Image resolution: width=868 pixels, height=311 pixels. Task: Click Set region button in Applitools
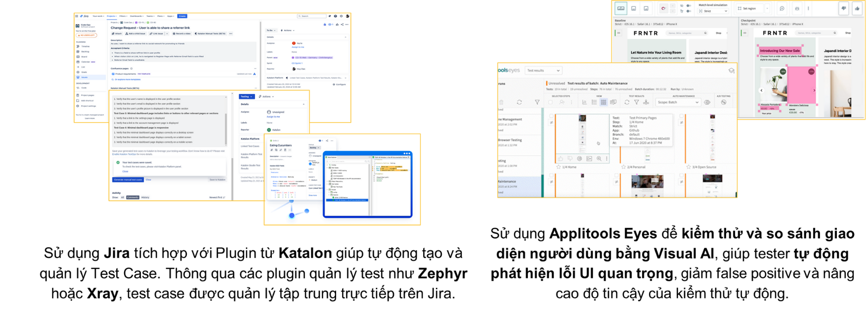pyautogui.click(x=749, y=8)
